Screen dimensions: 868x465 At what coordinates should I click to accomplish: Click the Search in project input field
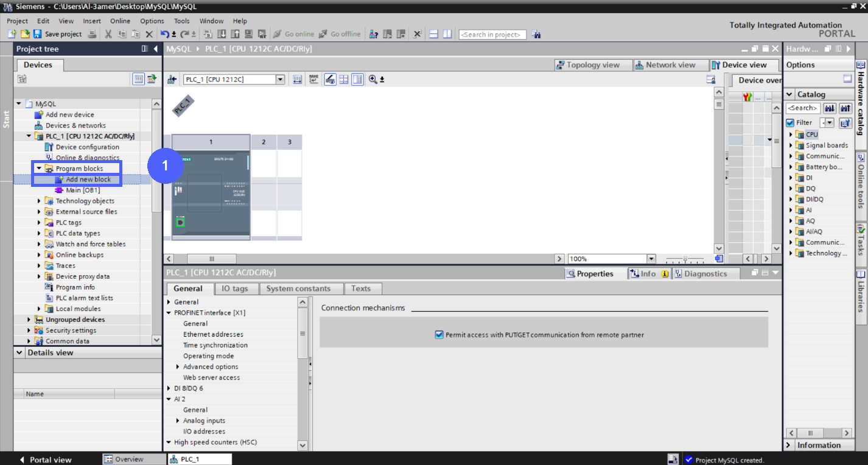coord(492,34)
